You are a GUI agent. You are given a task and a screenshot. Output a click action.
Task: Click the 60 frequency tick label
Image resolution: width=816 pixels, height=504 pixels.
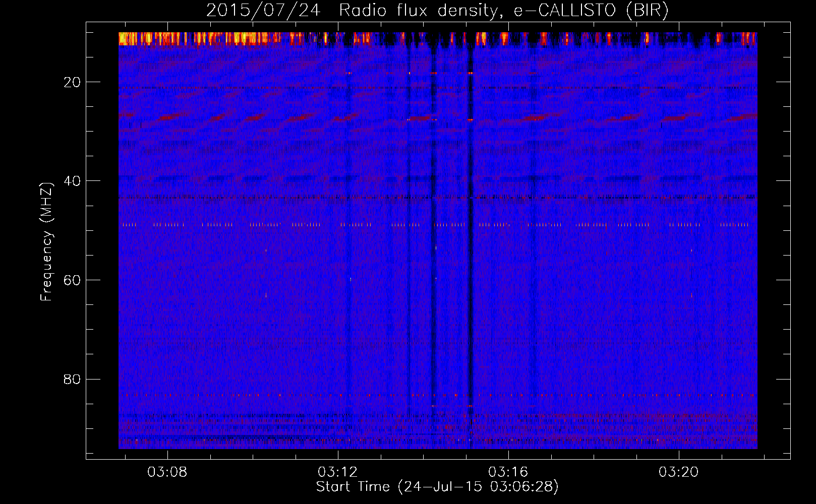(x=72, y=280)
